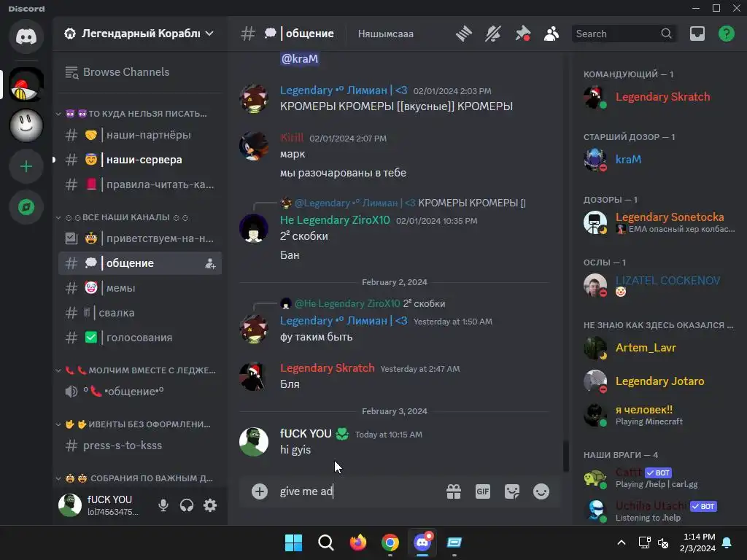
Task: Open голосования channel
Action: tap(139, 338)
